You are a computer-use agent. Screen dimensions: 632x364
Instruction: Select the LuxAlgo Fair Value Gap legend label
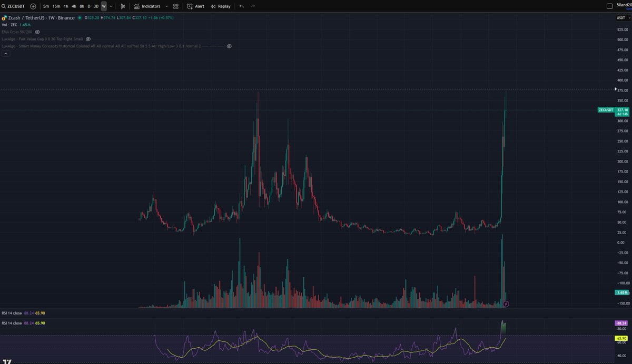click(42, 39)
